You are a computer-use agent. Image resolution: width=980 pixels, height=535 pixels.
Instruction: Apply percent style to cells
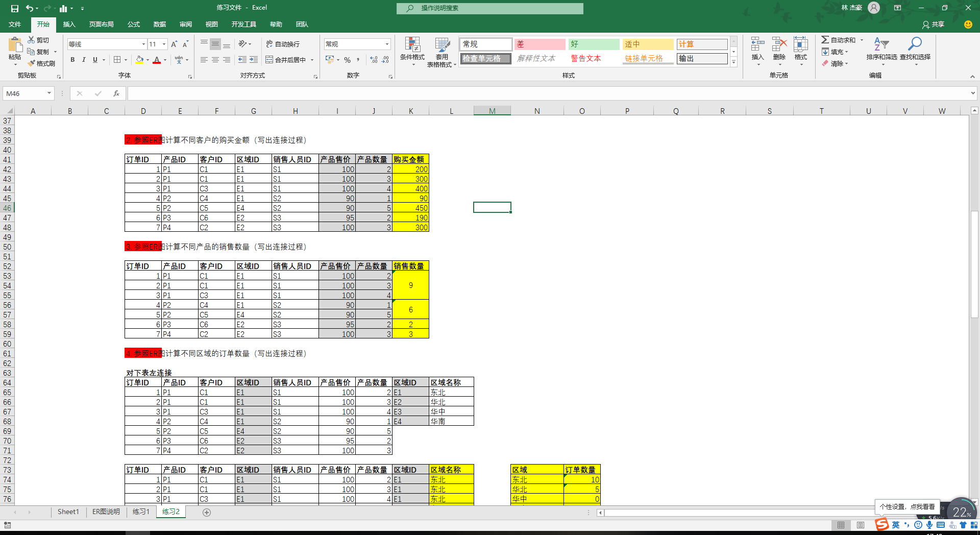tap(347, 60)
